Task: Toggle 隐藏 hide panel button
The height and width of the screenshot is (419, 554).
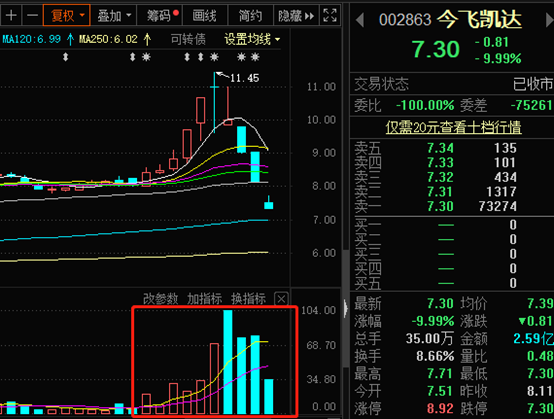Action: point(296,16)
